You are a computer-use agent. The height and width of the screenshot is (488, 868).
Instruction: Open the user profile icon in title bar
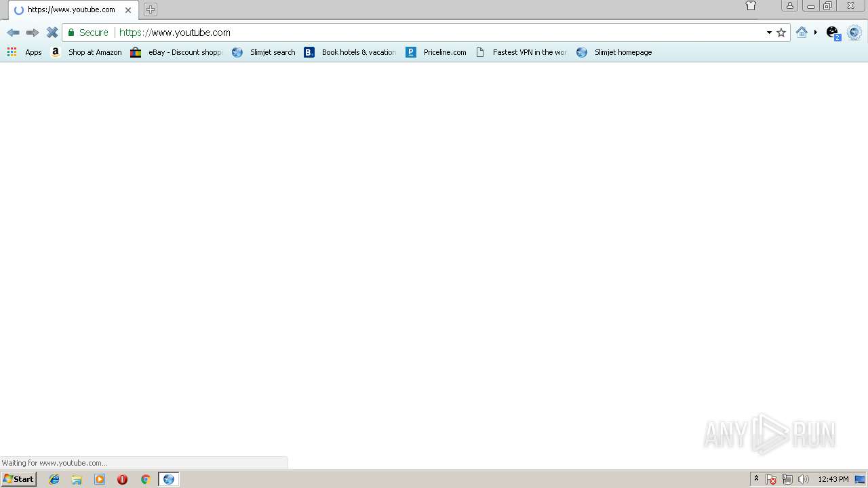789,5
